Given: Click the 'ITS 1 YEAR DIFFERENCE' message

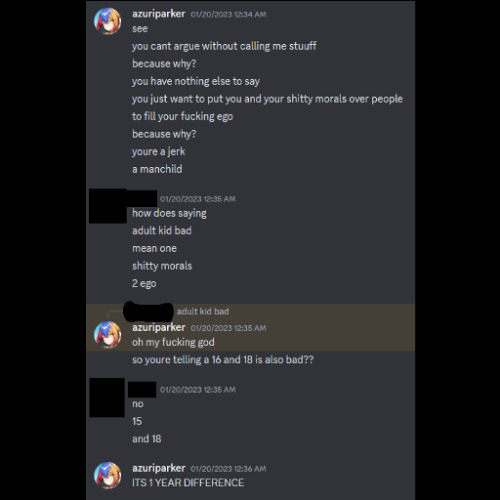Looking at the screenshot, I should [188, 483].
